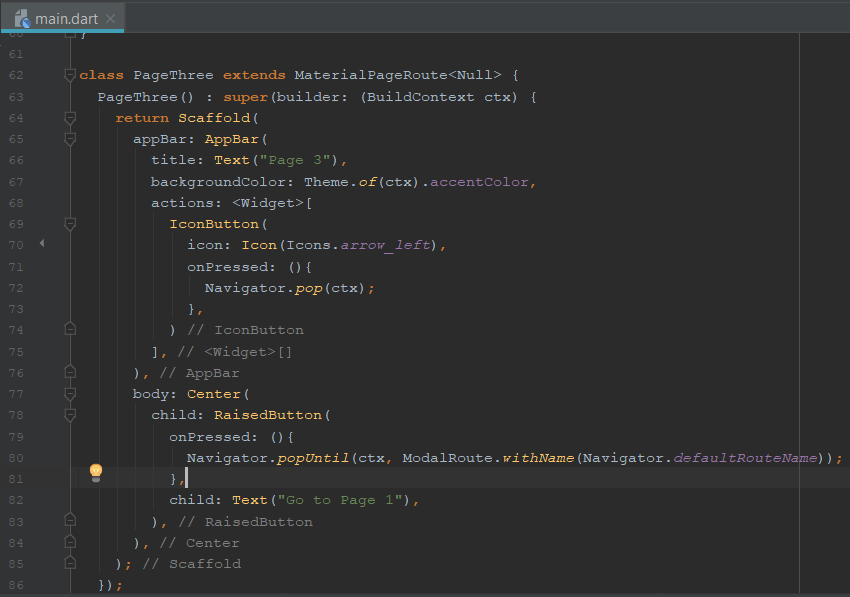
Task: Collapse the PageThree class fold marker on line 62
Action: (x=70, y=75)
